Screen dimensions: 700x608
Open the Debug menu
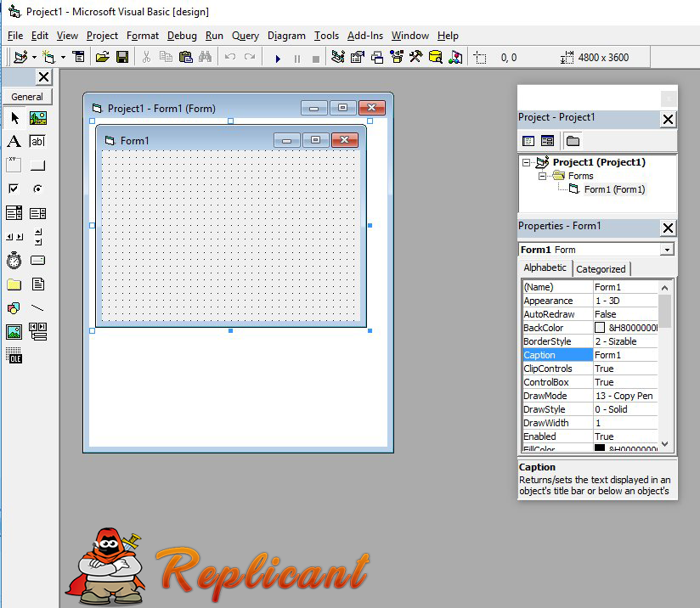[182, 36]
